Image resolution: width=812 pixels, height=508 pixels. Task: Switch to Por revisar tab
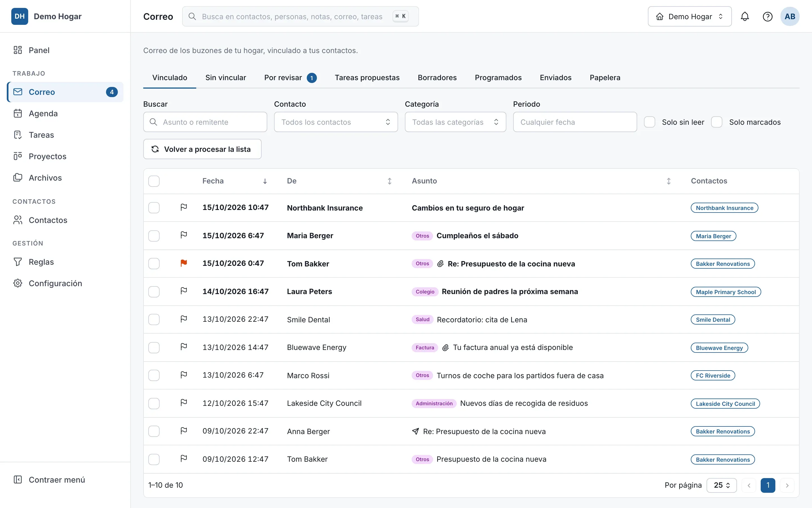tap(290, 78)
